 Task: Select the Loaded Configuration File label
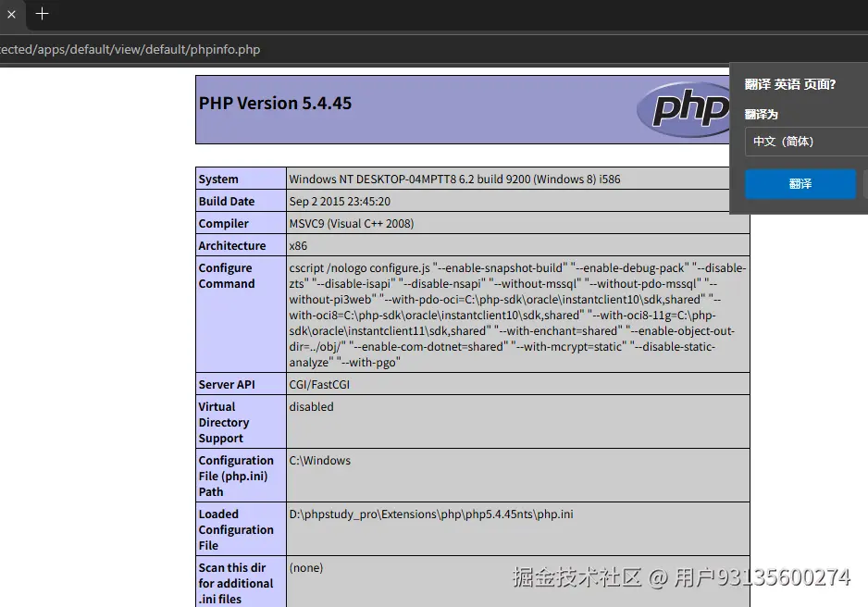point(236,529)
